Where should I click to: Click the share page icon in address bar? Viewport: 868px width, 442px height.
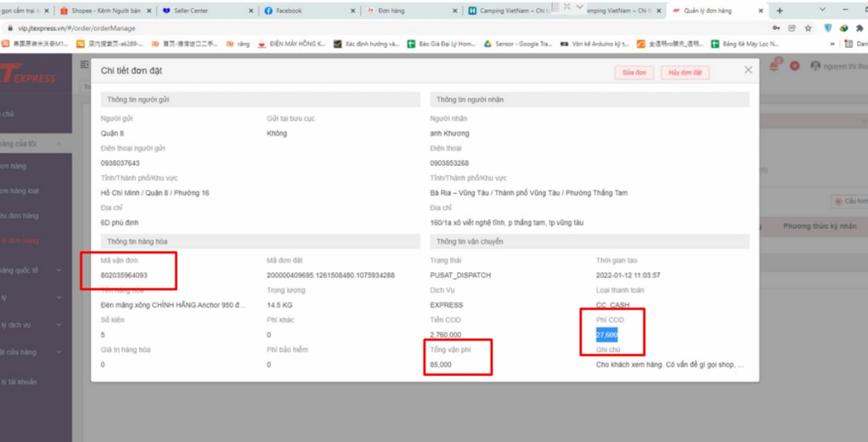[x=791, y=28]
